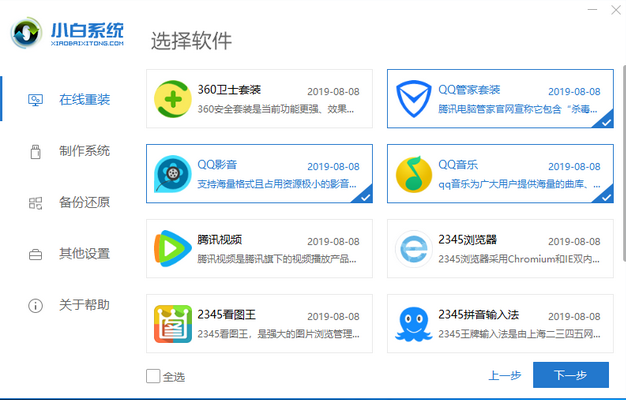Viewport: 626px width, 400px height.
Task: Go to the 其他设置 section
Action: [85, 254]
